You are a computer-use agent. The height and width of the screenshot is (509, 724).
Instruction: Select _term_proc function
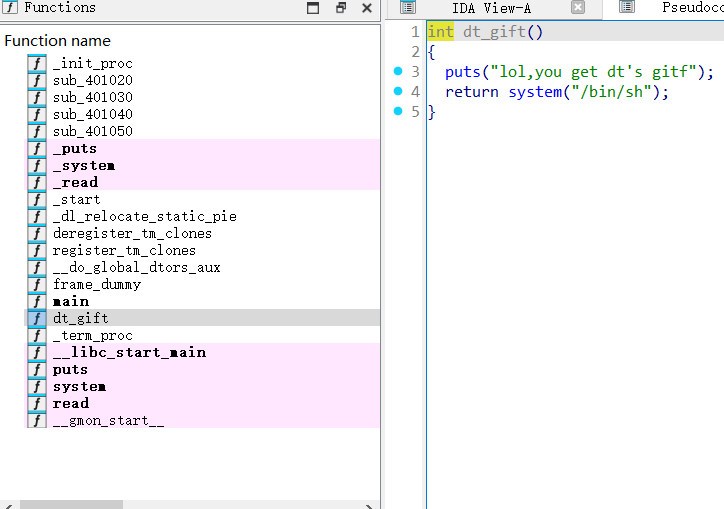(93, 336)
